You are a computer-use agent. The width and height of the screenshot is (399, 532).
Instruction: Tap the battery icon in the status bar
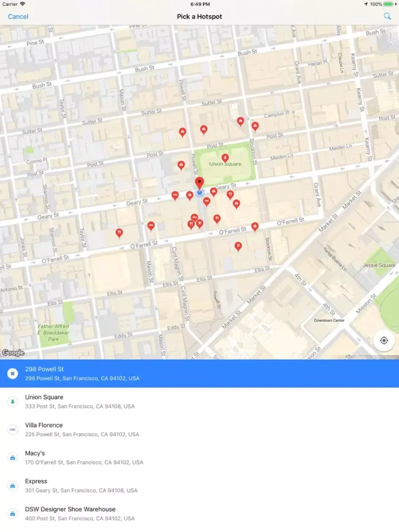[x=389, y=4]
